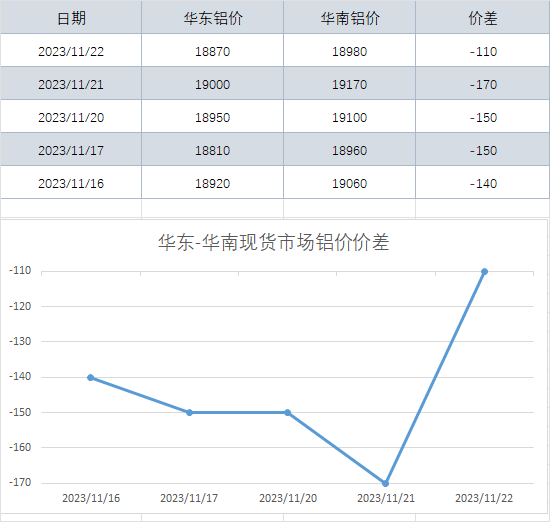Select cell with value 19100

[x=349, y=116]
